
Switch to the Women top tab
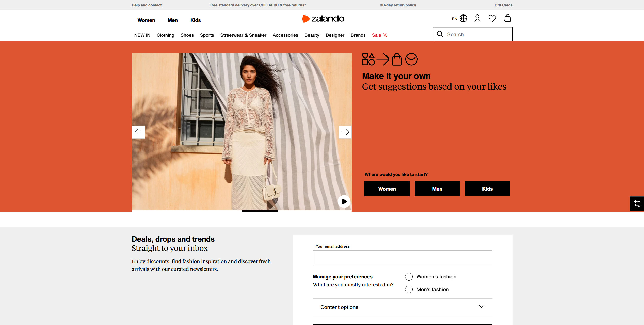tap(146, 20)
